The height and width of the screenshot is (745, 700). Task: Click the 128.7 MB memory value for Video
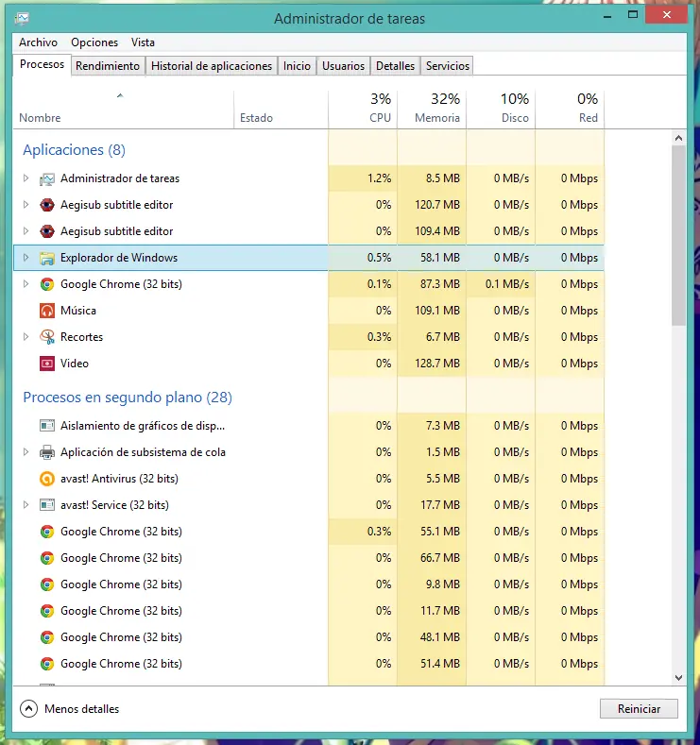pos(437,364)
